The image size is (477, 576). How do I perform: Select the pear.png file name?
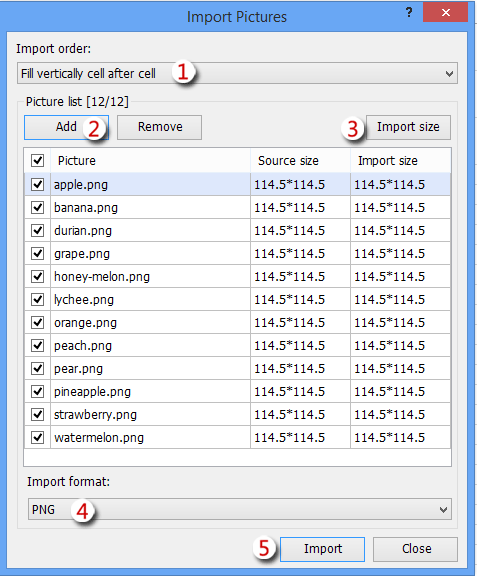pyautogui.click(x=78, y=369)
